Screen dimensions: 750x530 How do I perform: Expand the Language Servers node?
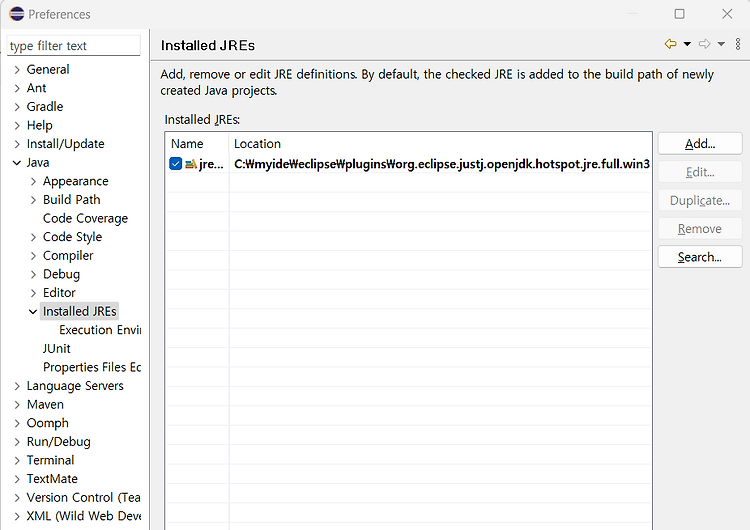17,386
